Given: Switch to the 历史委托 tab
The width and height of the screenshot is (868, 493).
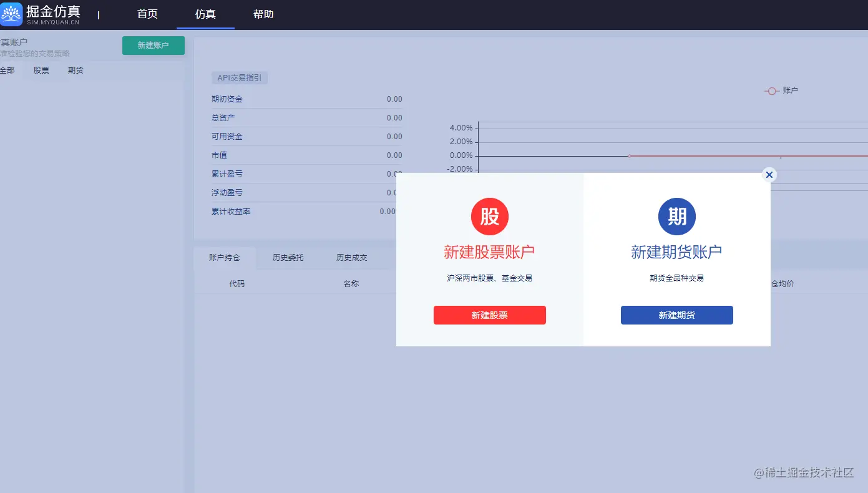Looking at the screenshot, I should click(288, 257).
